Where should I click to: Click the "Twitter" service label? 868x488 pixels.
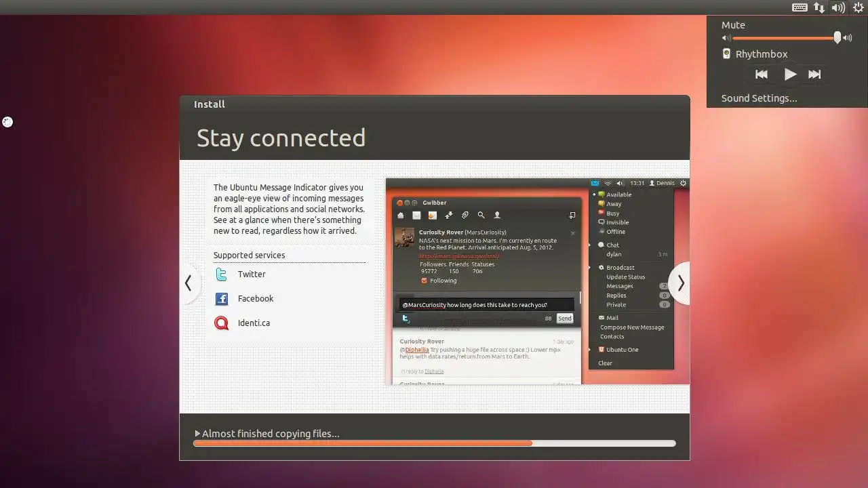pos(252,274)
